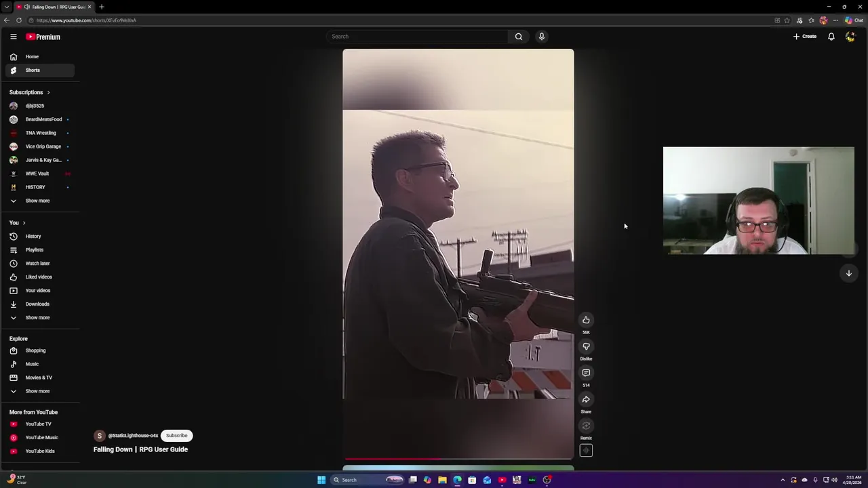Select Shorts in sidebar
Viewport: 868px width, 488px height.
40,70
